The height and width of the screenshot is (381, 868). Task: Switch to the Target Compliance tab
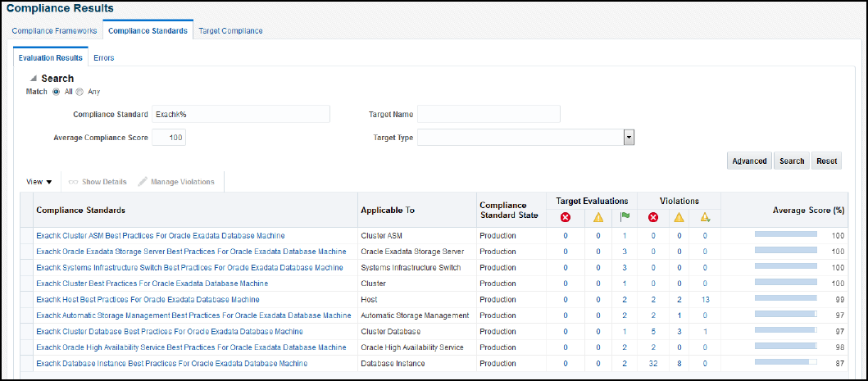pos(230,31)
